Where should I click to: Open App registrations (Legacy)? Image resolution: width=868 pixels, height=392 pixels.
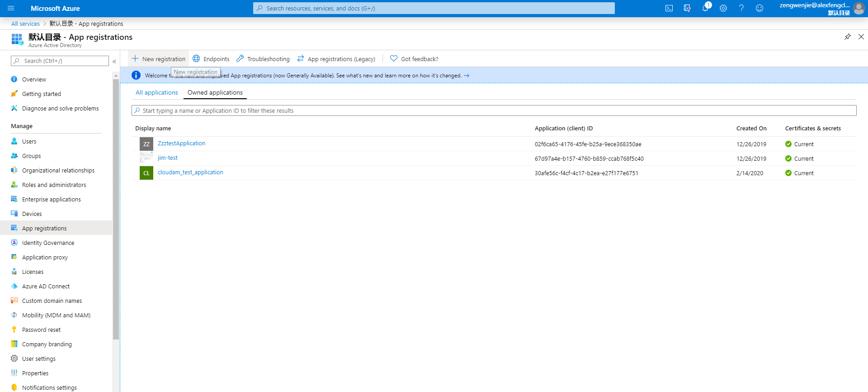pyautogui.click(x=336, y=59)
